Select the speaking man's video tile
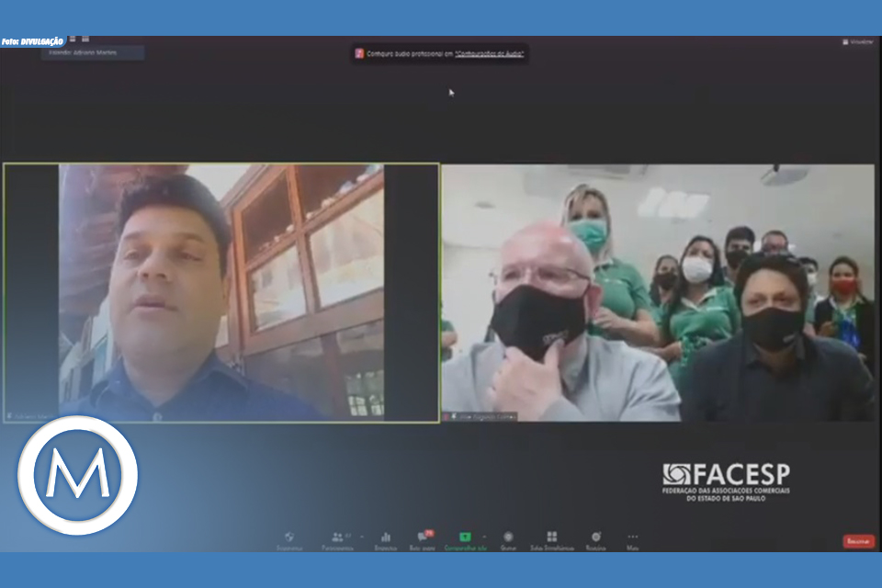882x588 pixels. 220,292
